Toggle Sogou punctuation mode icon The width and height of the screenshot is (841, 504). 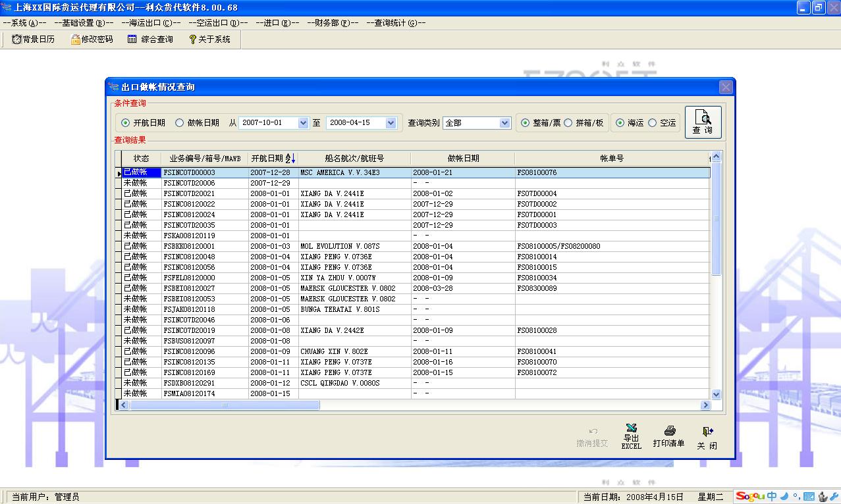pos(796,496)
